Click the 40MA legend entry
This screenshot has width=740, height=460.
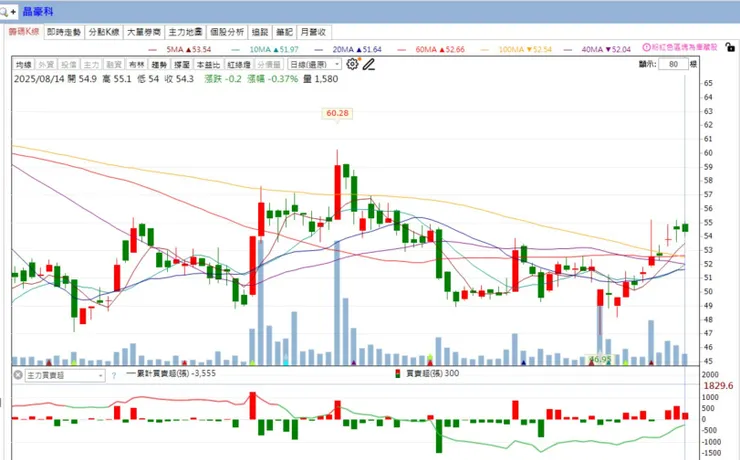(x=598, y=49)
